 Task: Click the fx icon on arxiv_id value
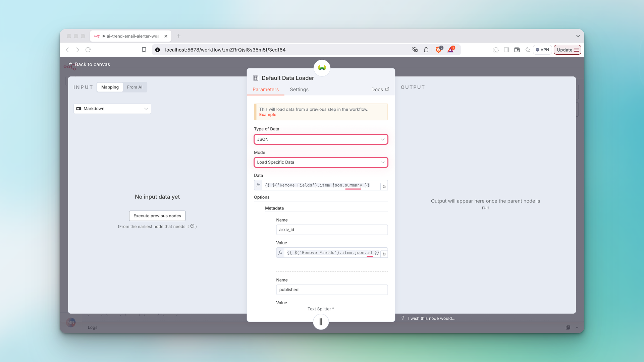pos(280,253)
